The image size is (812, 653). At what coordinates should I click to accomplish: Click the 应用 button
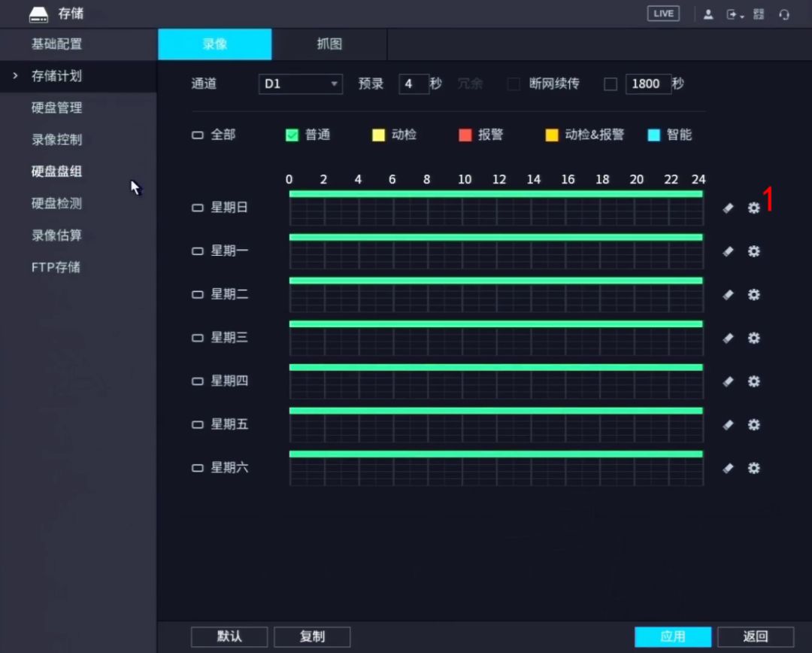point(672,636)
